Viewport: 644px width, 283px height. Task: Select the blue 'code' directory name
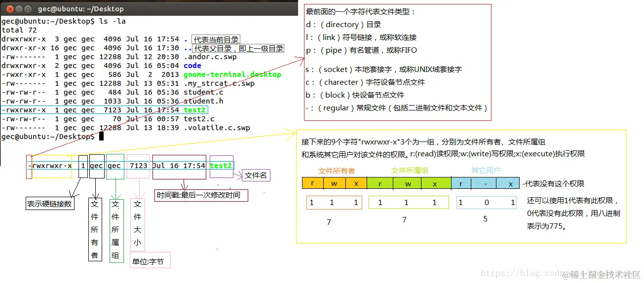pos(192,66)
